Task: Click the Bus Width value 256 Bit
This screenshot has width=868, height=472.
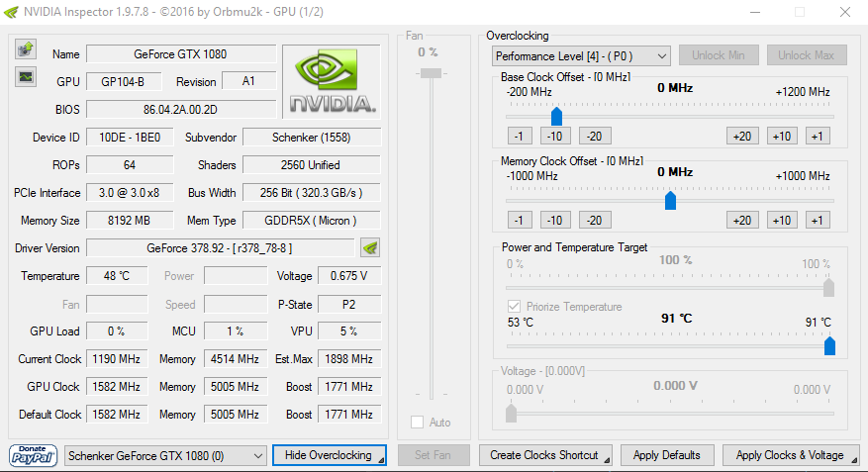Action: coord(311,193)
